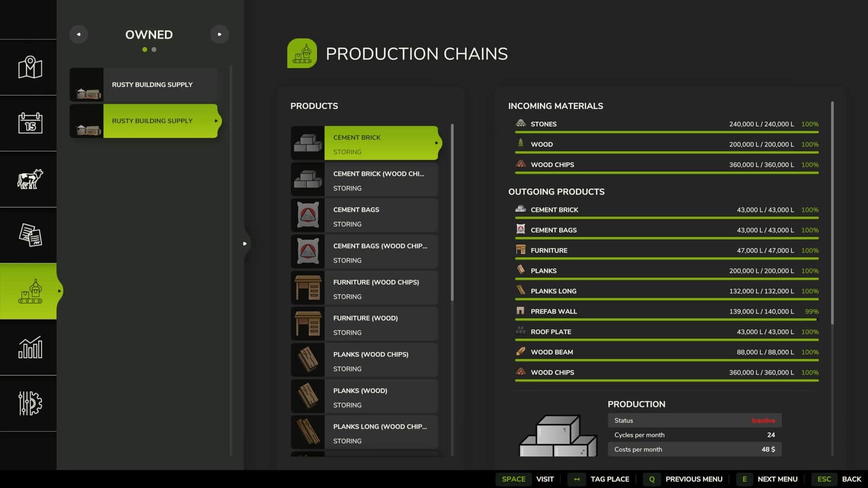The height and width of the screenshot is (488, 868).
Task: Open the contracts documents icon
Action: pos(30,235)
